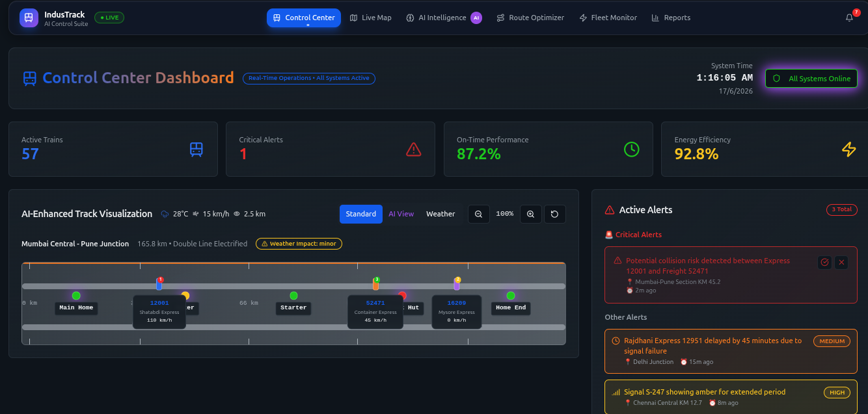Image resolution: width=868 pixels, height=414 pixels.
Task: Open the Shatabdi Express 12001 info card
Action: 159,312
